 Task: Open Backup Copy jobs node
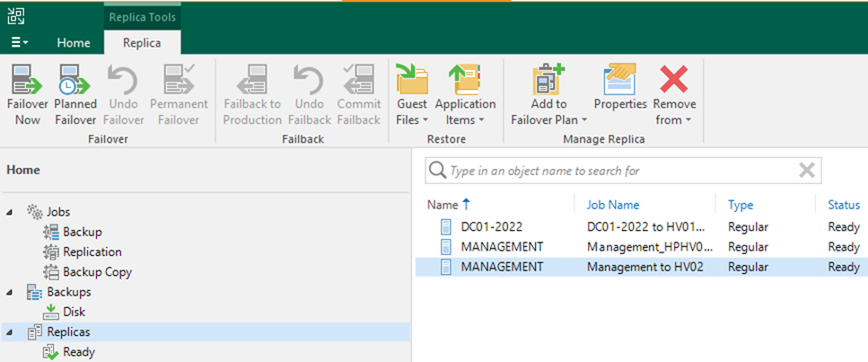(98, 272)
